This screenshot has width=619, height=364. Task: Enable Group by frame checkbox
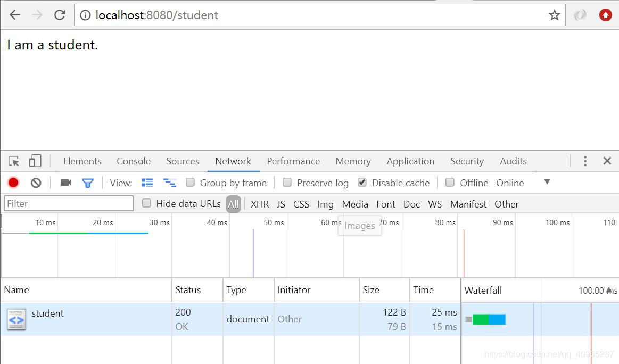coord(191,183)
